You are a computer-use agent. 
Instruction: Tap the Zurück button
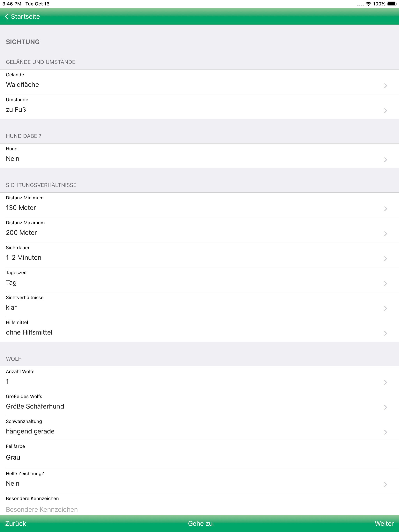click(x=16, y=523)
